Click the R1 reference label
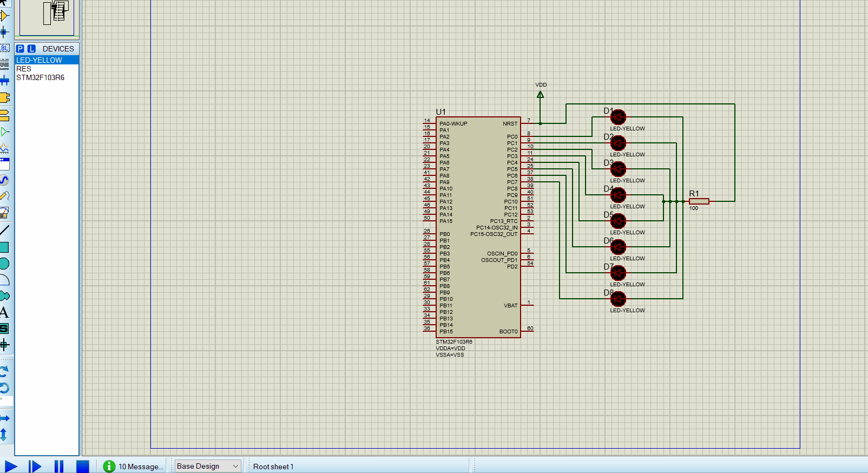This screenshot has width=868, height=473. point(694,194)
